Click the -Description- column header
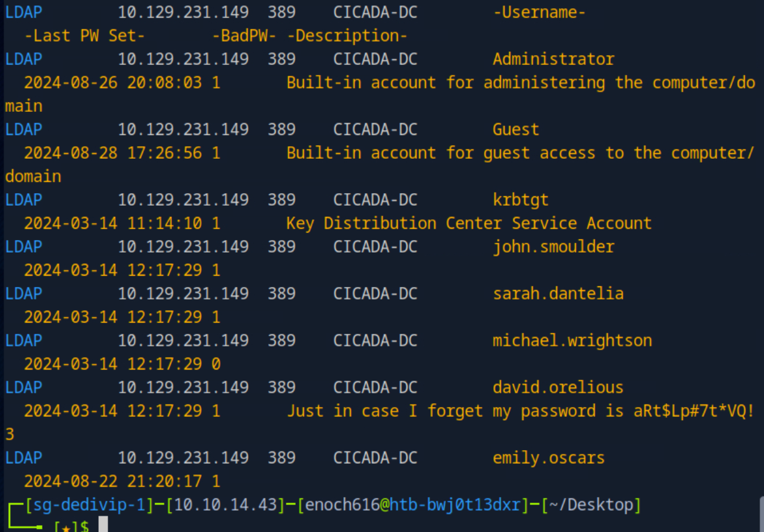The height and width of the screenshot is (532, 764). tap(347, 36)
